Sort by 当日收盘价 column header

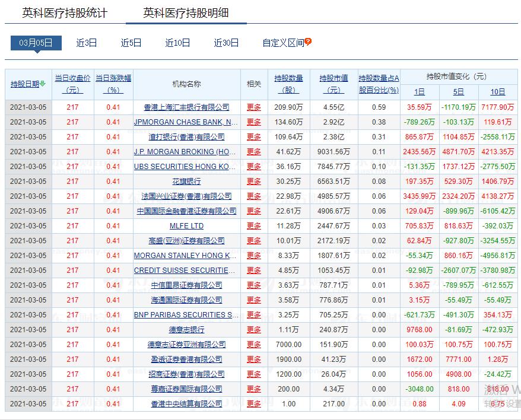pos(72,84)
